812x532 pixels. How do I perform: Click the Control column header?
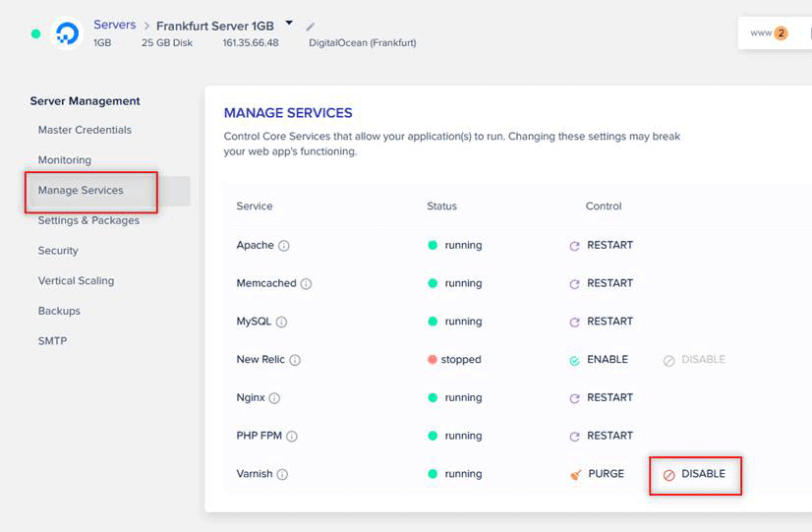(x=604, y=207)
